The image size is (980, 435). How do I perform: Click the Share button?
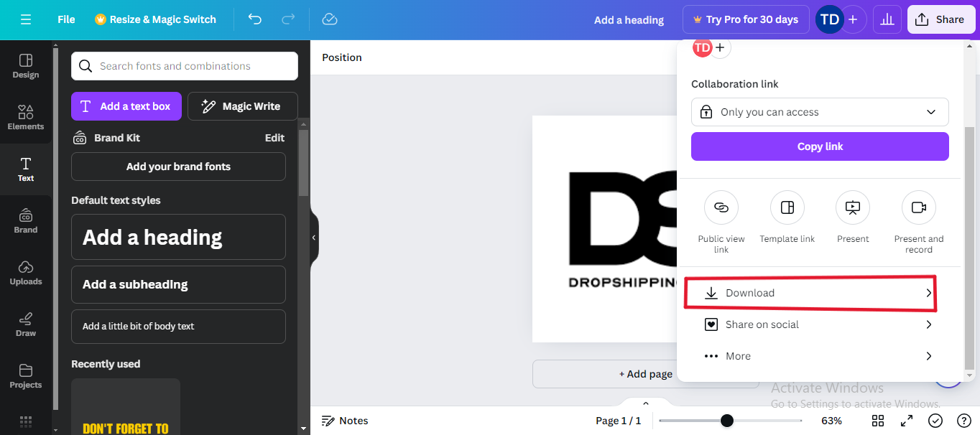coord(941,19)
